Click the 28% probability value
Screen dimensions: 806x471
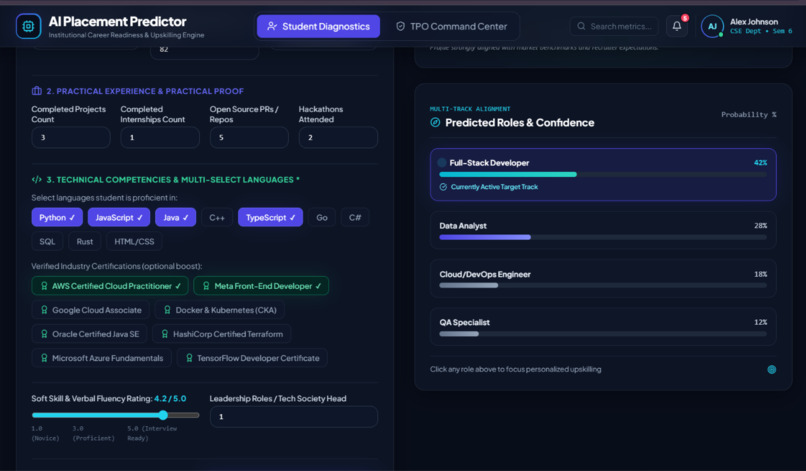[760, 226]
